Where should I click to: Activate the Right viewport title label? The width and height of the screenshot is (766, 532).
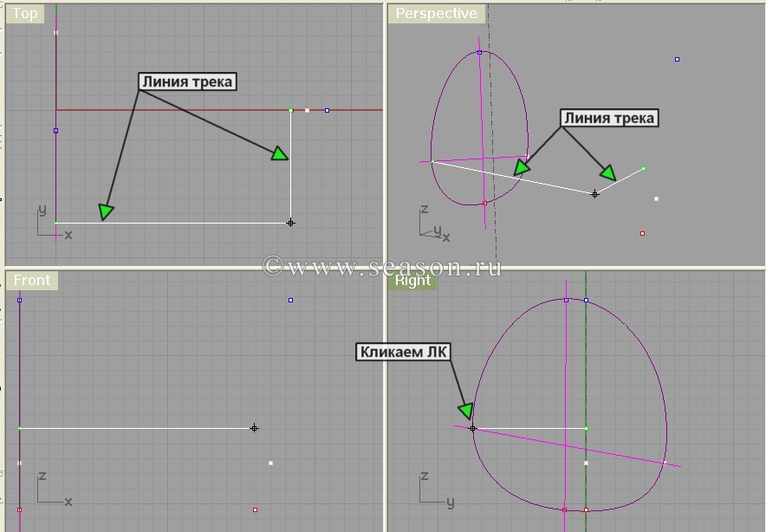click(x=412, y=281)
